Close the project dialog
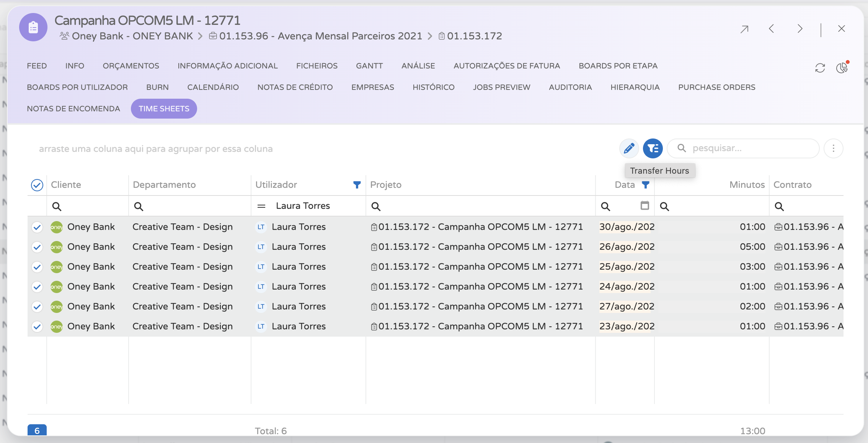Screen dimensions: 868x443 pos(842,29)
